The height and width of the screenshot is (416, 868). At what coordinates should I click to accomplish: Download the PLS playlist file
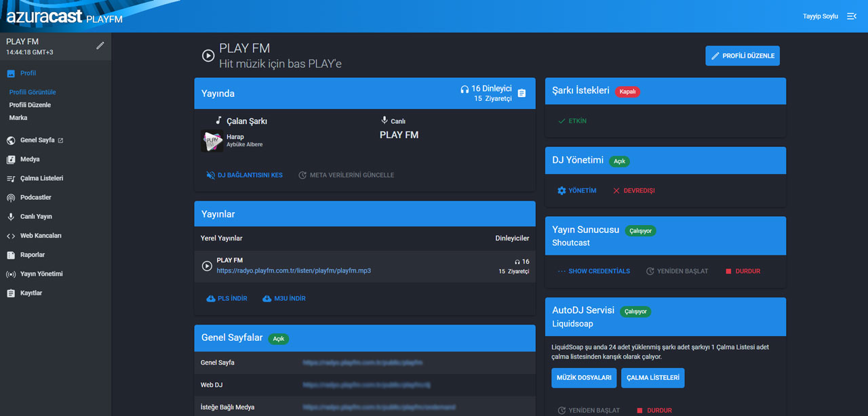(226, 298)
